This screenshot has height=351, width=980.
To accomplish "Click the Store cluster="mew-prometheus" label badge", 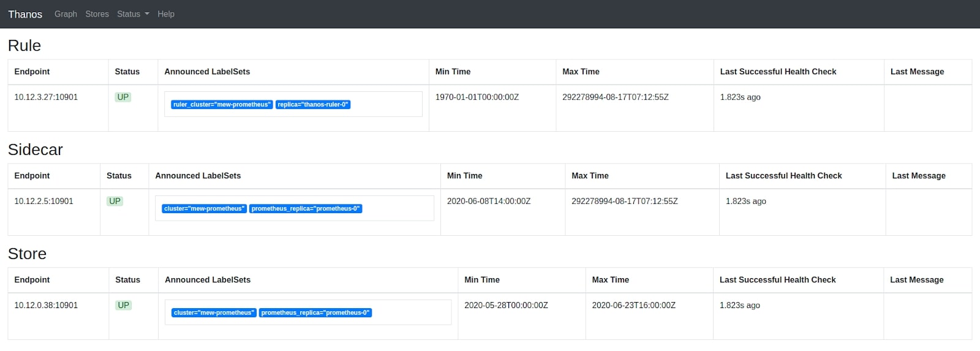I will click(x=214, y=313).
